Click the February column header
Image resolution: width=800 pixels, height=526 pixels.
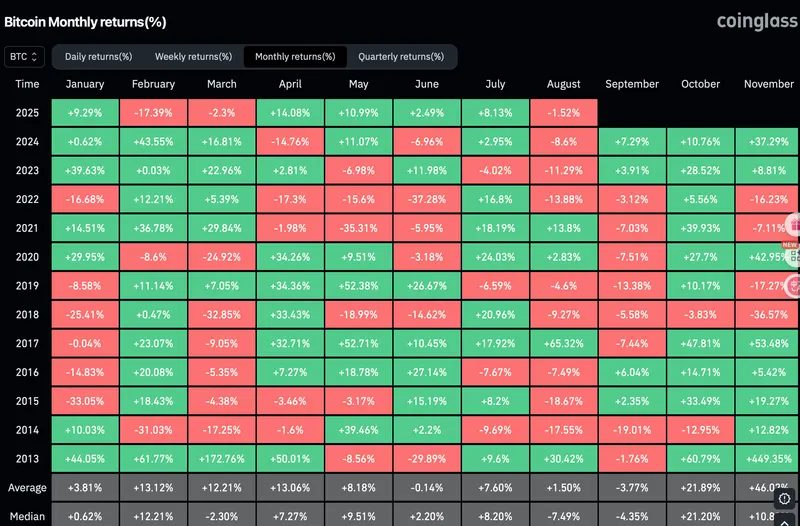pyautogui.click(x=153, y=84)
